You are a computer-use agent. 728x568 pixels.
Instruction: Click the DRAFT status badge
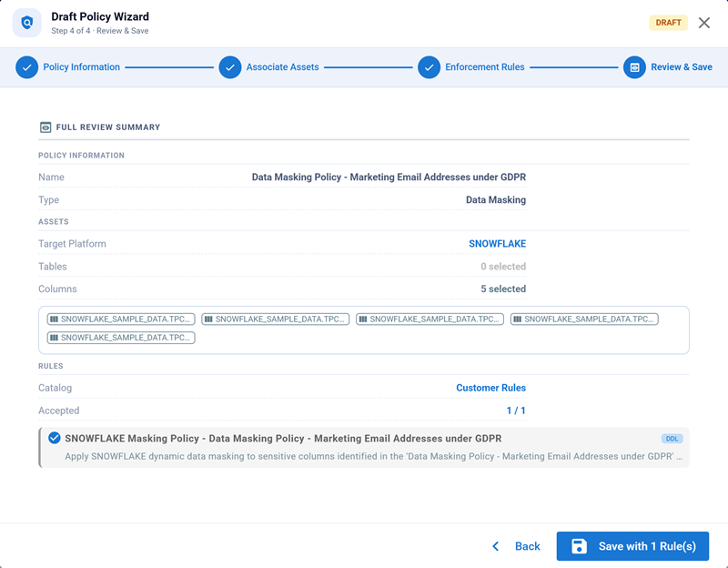pyautogui.click(x=668, y=23)
